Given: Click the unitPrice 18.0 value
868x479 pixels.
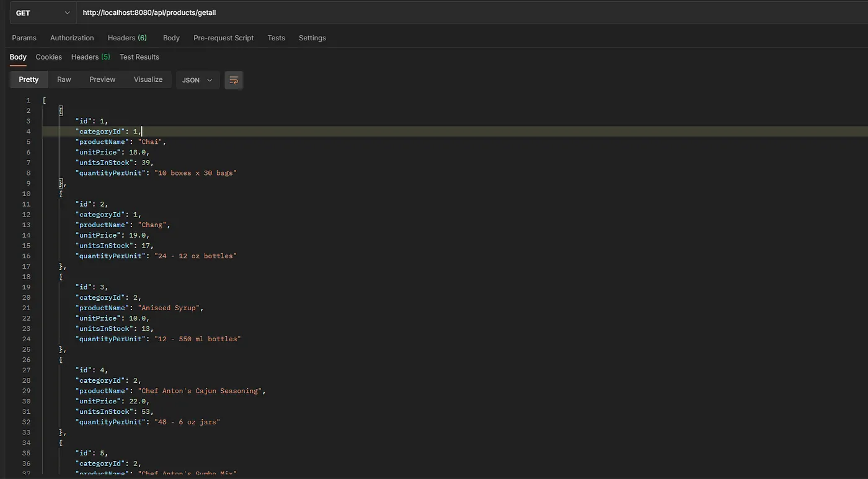Looking at the screenshot, I should [137, 152].
